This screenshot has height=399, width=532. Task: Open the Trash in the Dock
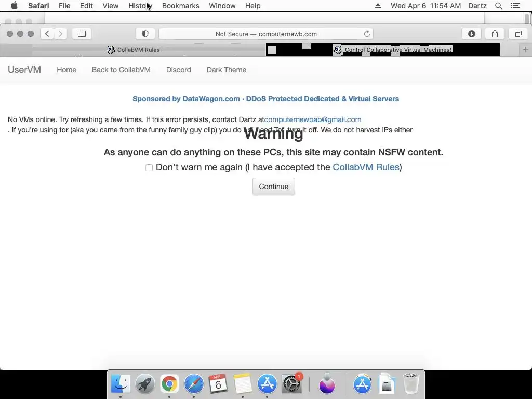[x=411, y=384]
